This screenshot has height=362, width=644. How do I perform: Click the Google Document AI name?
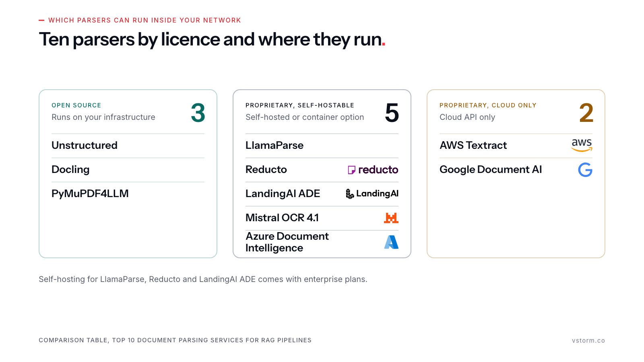tap(491, 170)
